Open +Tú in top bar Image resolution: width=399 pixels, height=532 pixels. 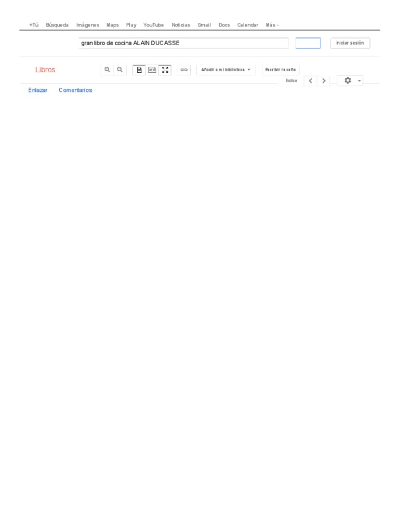click(x=34, y=25)
